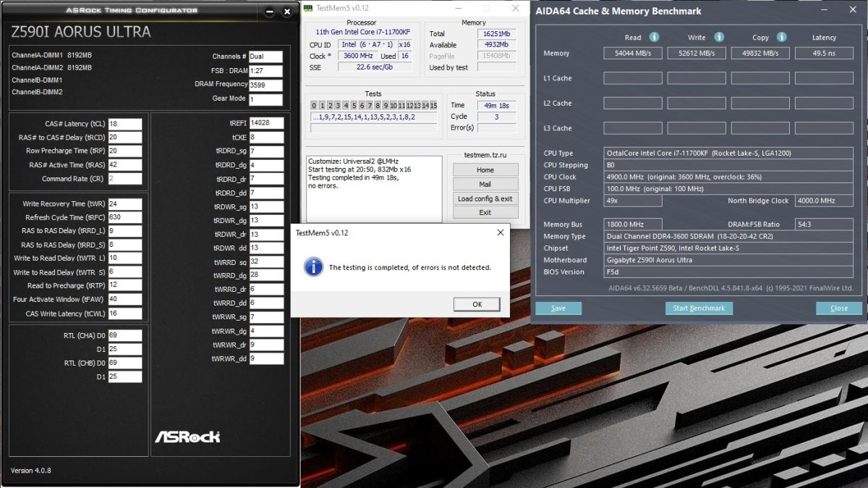The height and width of the screenshot is (488, 868).
Task: Close the TestMem5 completion dialog with X
Action: point(500,232)
